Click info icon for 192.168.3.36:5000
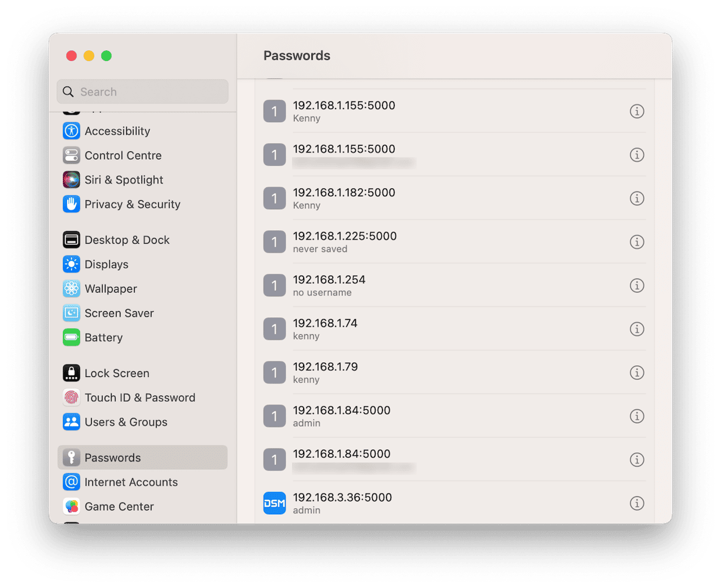The image size is (721, 588). pos(636,503)
